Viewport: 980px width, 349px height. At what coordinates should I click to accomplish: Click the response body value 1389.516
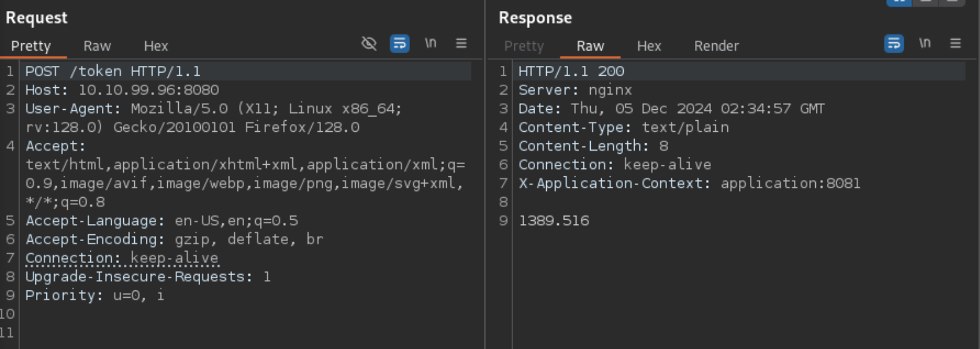point(553,221)
